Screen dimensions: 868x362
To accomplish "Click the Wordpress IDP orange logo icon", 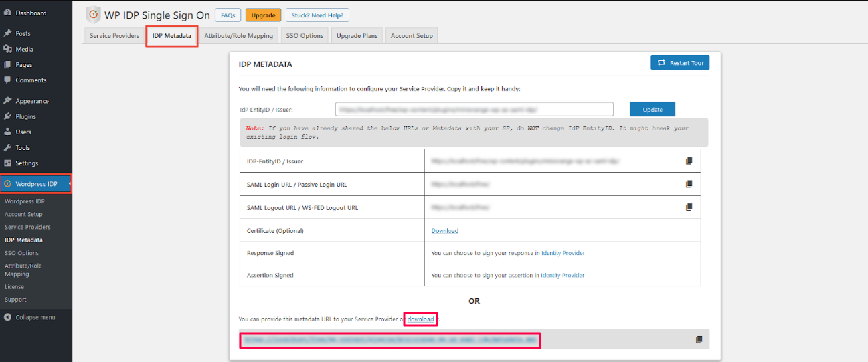I will [7, 184].
